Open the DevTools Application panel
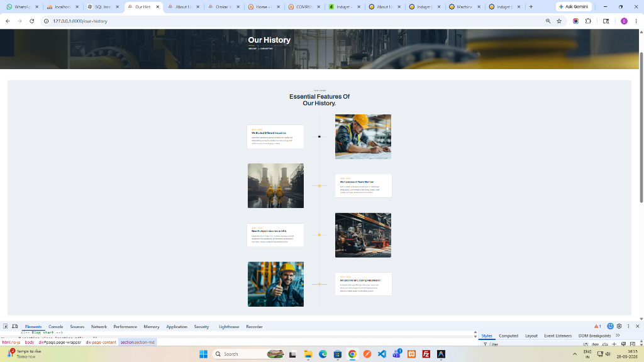 coord(177,327)
